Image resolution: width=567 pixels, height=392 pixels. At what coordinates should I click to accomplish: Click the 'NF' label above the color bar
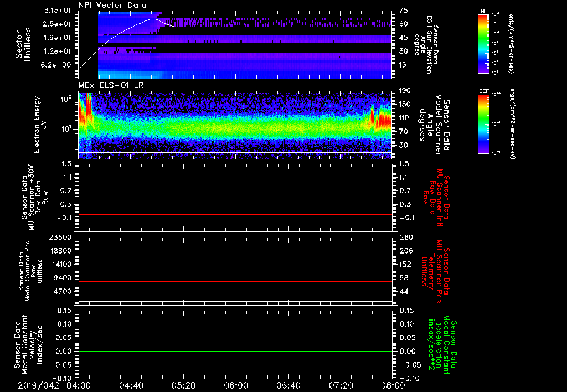483,11
